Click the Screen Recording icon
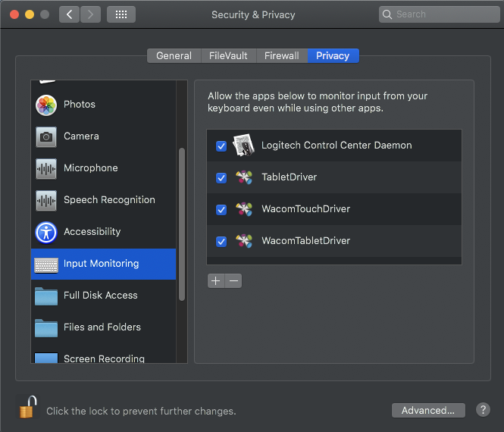Screen dimensions: 504x432 (x=46, y=358)
